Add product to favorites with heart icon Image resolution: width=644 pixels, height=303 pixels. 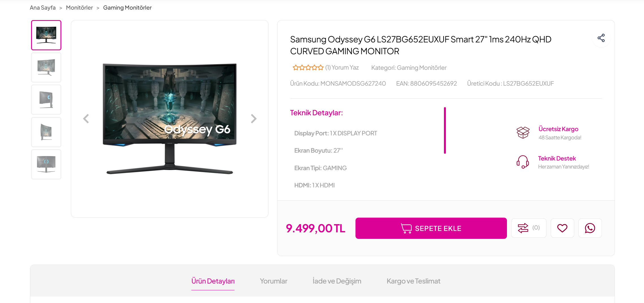tap(562, 228)
